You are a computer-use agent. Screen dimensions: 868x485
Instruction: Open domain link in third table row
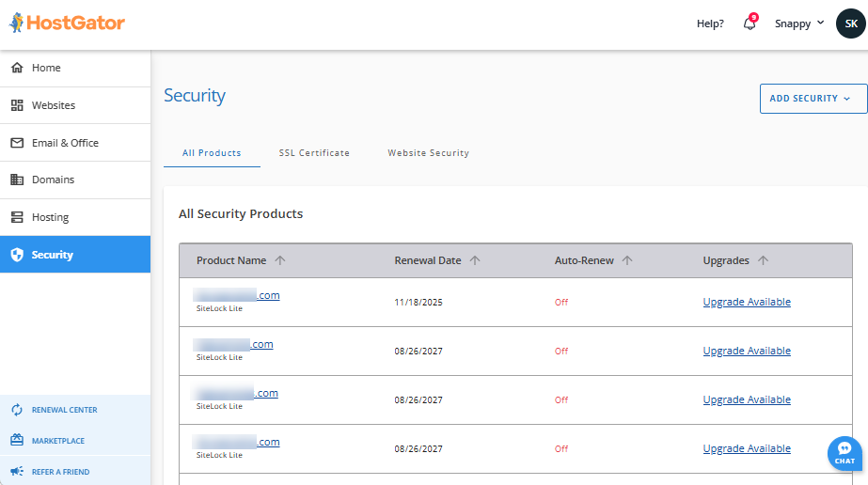[235, 393]
